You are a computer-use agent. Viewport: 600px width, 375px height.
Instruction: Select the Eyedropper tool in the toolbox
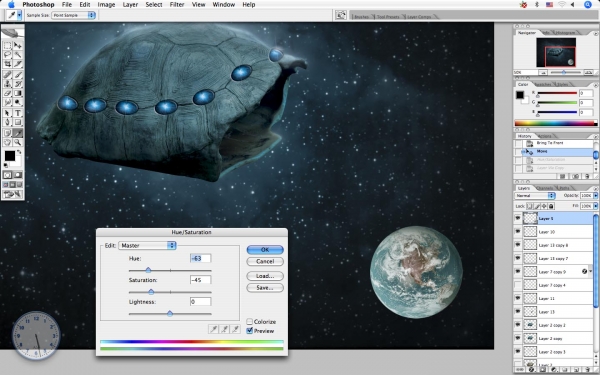(18, 133)
